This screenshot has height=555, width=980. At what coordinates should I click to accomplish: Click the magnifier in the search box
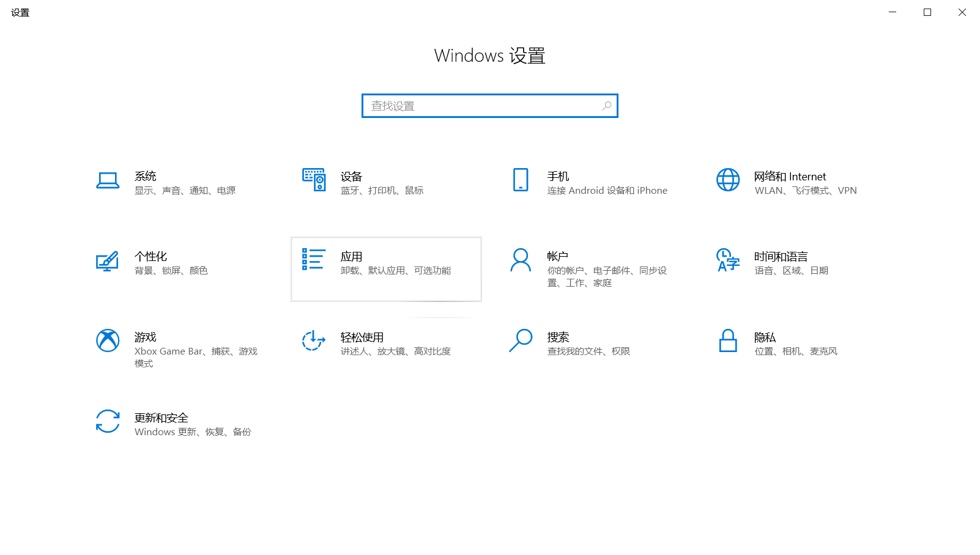click(607, 106)
